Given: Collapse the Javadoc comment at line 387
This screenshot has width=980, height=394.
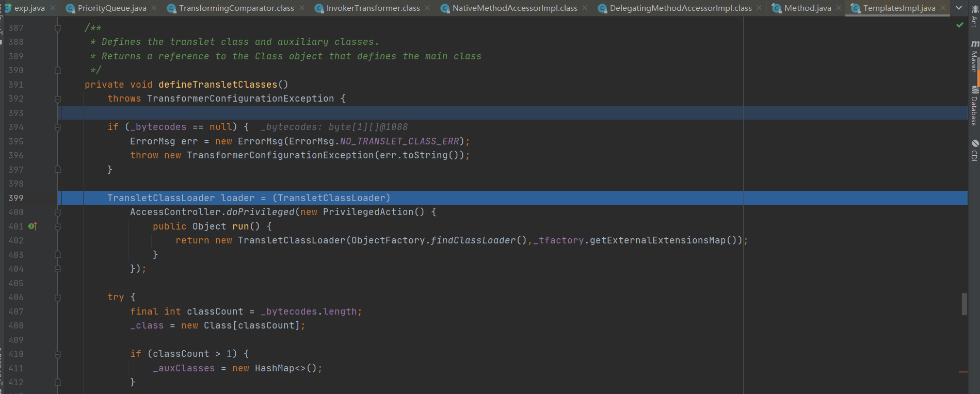Looking at the screenshot, I should (58, 28).
